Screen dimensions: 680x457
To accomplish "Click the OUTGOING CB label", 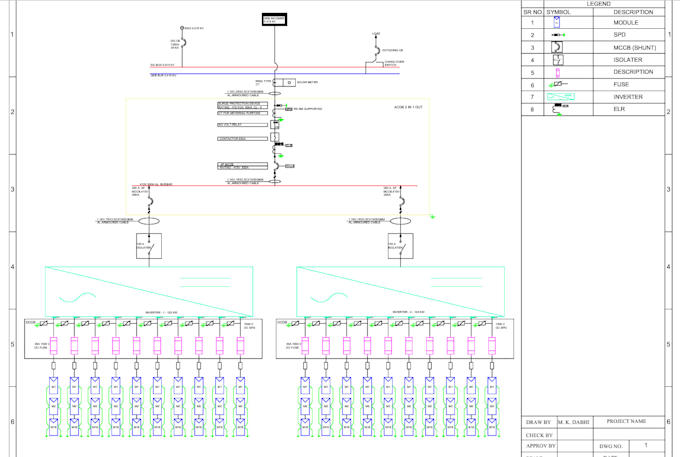I will tap(392, 50).
